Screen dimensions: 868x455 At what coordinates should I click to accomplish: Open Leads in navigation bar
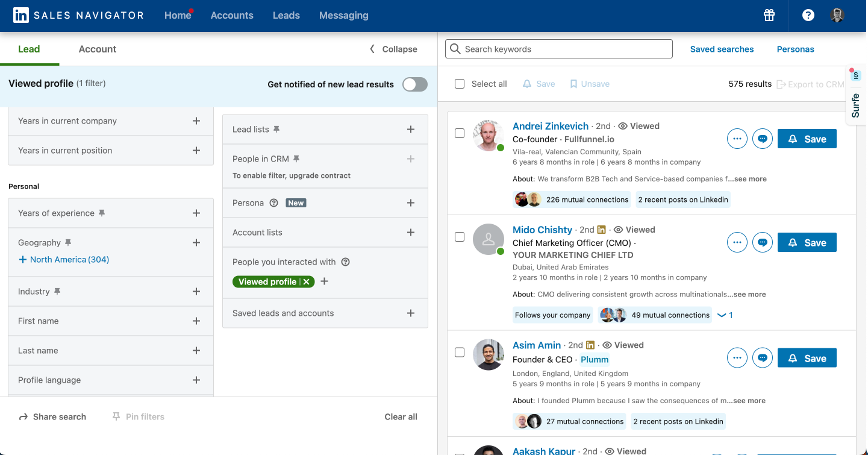coord(286,16)
